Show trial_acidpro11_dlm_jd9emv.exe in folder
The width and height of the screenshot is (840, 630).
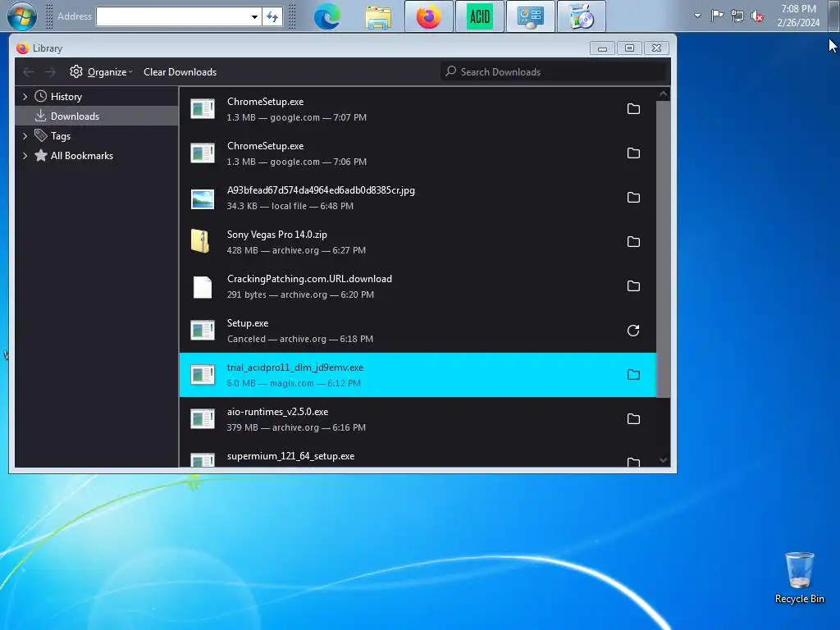pos(633,374)
